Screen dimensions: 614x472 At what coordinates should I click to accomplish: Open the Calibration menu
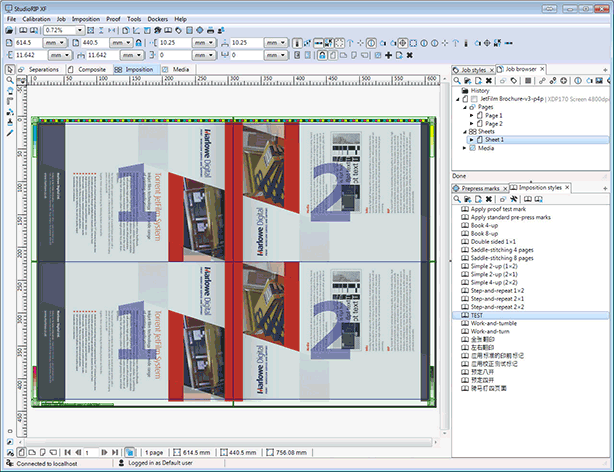coord(36,19)
